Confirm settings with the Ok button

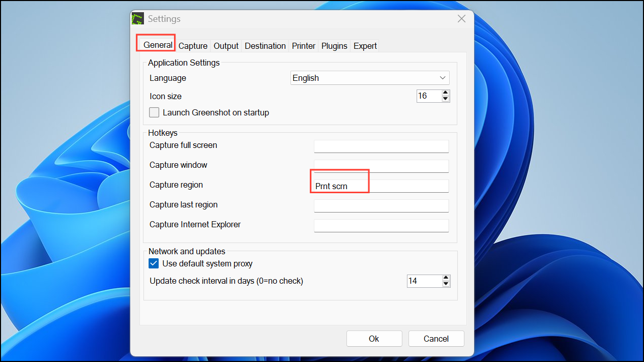coord(374,339)
